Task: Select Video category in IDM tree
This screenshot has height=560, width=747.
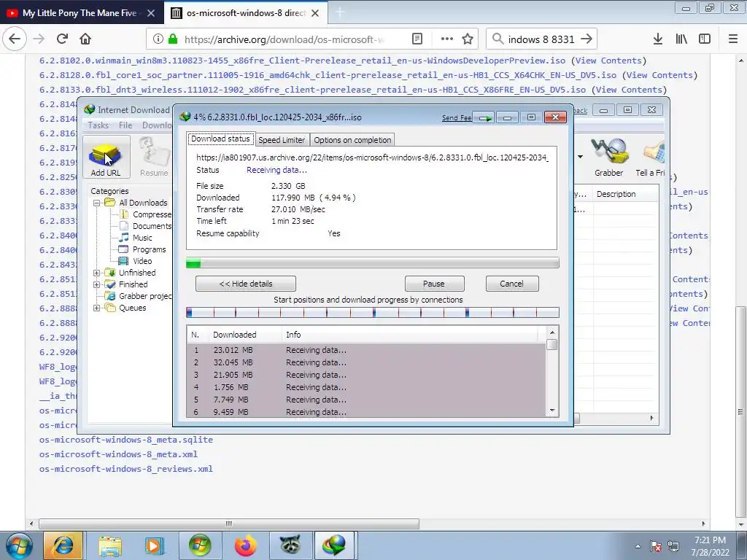Action: point(142,261)
